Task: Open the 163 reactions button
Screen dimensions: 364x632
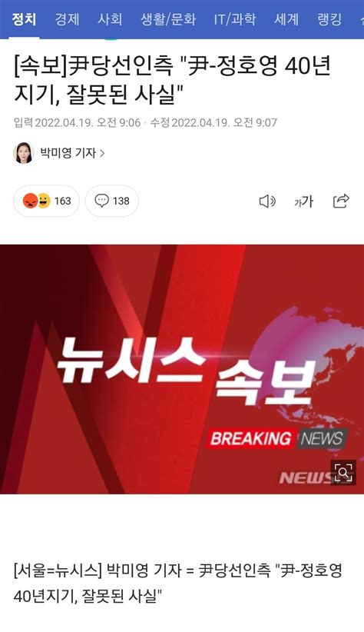Action: pos(46,201)
